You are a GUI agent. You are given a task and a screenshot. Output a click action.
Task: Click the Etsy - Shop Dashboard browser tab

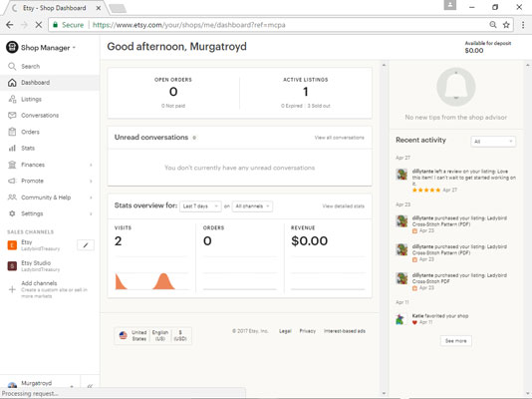point(54,8)
